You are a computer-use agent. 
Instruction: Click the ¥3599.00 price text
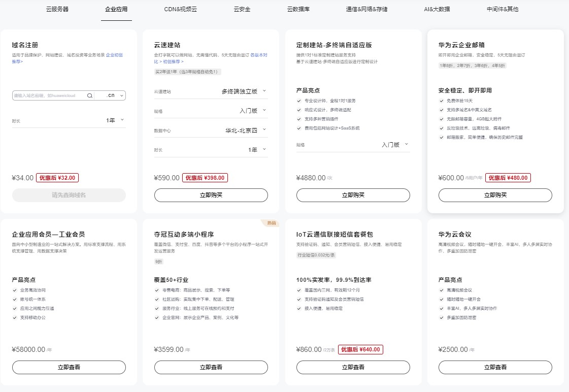point(169,349)
